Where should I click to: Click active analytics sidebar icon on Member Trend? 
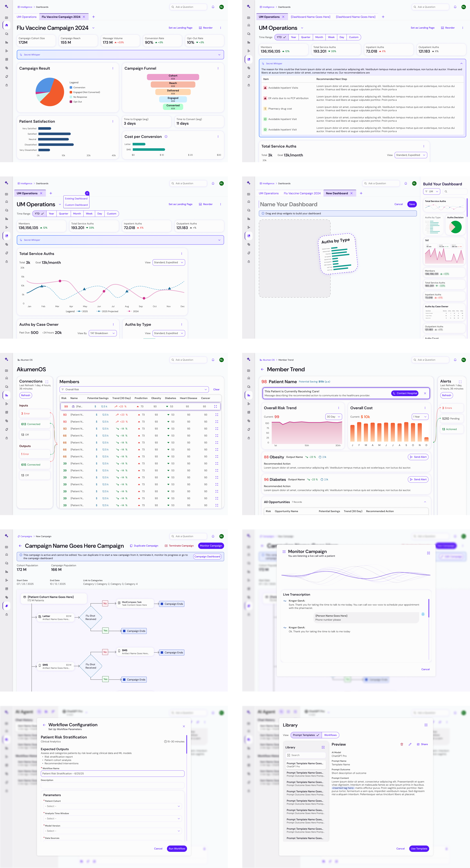(248, 395)
